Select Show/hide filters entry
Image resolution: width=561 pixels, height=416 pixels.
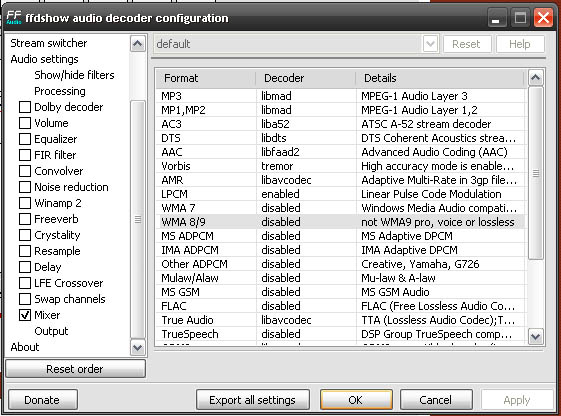coord(74,75)
